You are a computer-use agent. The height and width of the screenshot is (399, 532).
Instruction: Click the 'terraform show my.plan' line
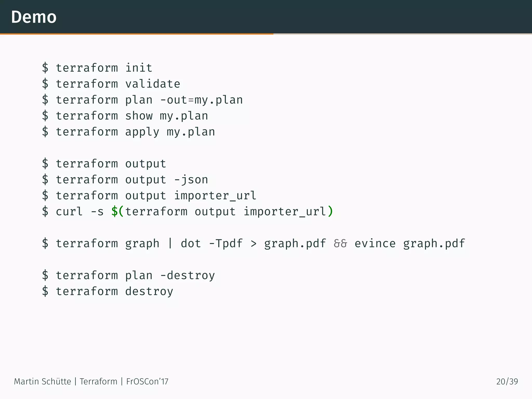(x=125, y=116)
